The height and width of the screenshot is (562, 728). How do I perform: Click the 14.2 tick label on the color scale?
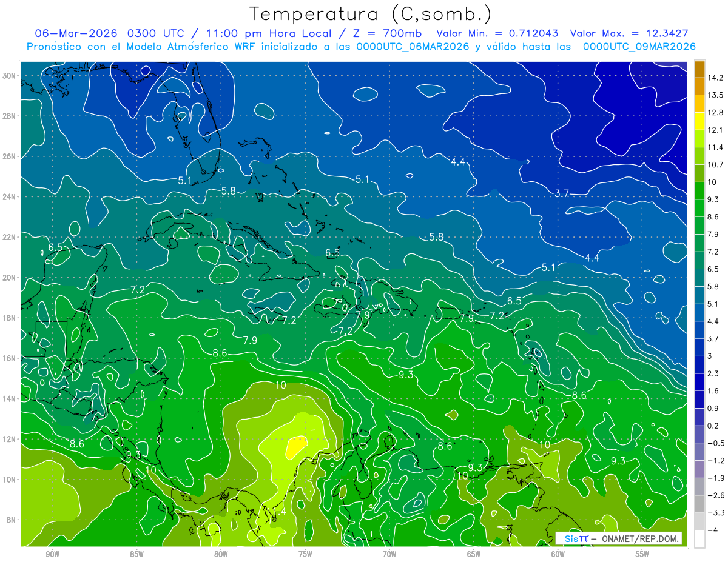click(x=716, y=78)
